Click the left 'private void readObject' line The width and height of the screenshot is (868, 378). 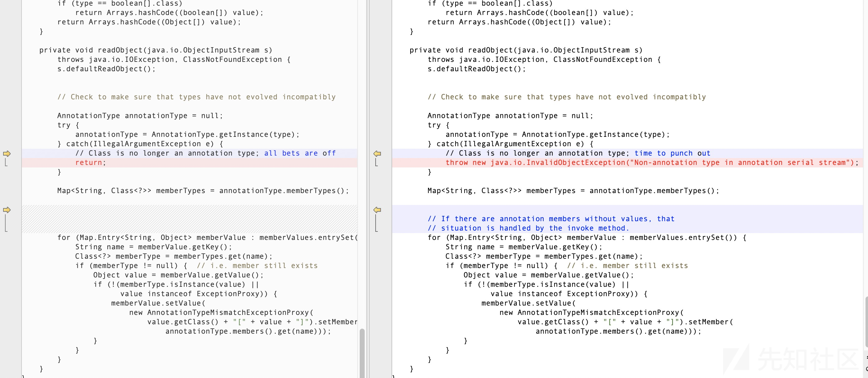pos(156,50)
